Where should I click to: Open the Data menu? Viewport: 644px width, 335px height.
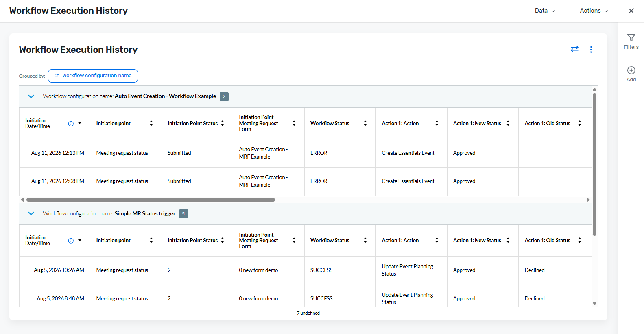pyautogui.click(x=545, y=11)
